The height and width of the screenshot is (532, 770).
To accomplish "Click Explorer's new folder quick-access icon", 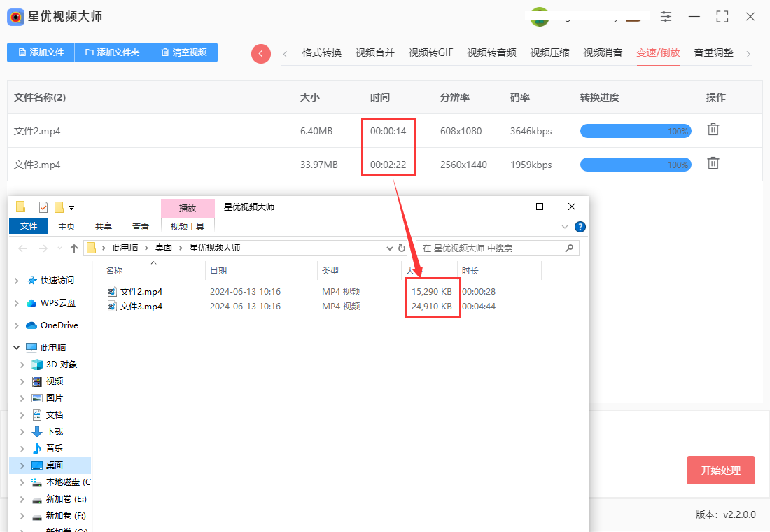I will pyautogui.click(x=59, y=206).
